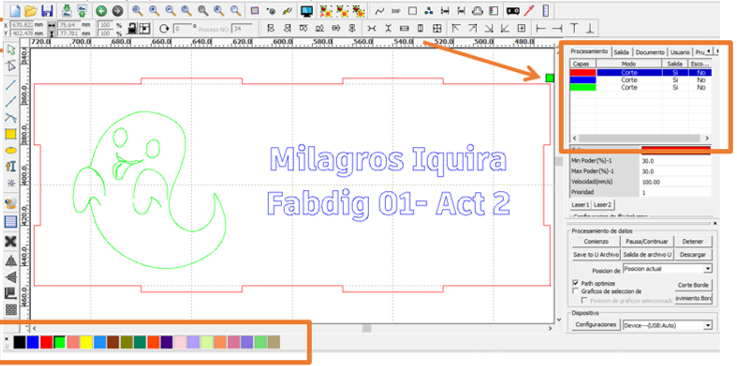Save the file with the floppy disk icon
This screenshot has width=737, height=366.
coord(47,10)
